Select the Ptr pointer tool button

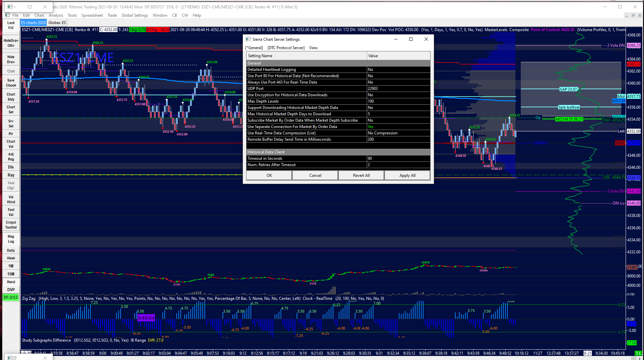tap(11, 134)
